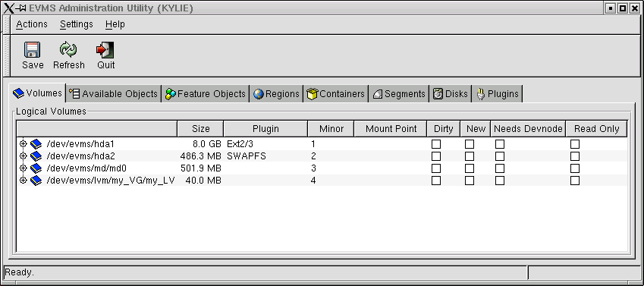Select the /dev/evms/lvm/my_VG/my_LV volume row

coord(322,180)
